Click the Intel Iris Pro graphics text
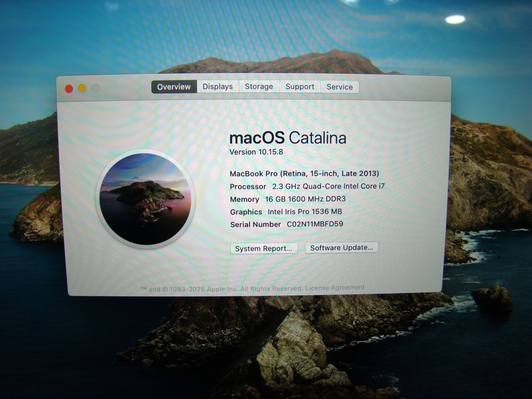 (x=305, y=212)
